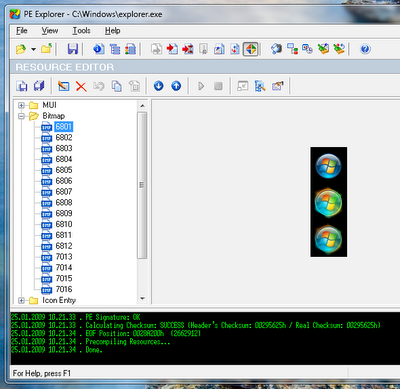Select the MUI folder in the tree
The height and width of the screenshot is (389, 400).
click(x=49, y=105)
